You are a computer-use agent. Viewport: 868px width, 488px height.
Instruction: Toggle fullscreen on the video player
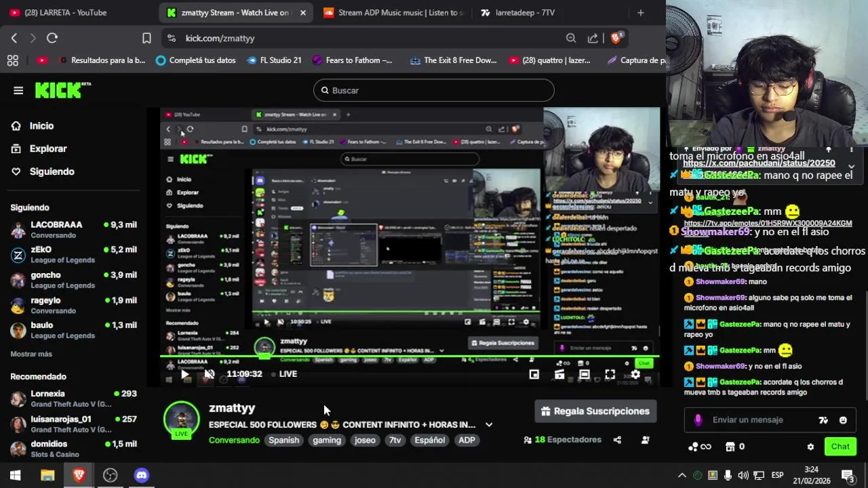(x=610, y=374)
